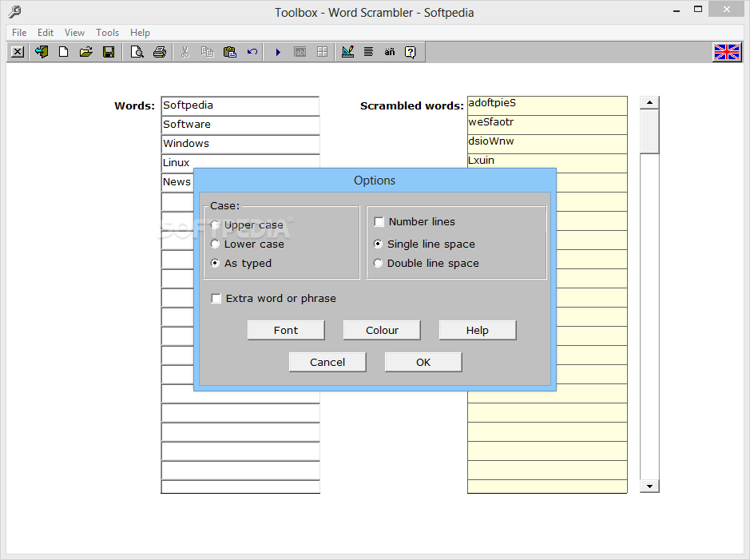750x560 pixels.
Task: Create a new blank document
Action: pos(63,52)
